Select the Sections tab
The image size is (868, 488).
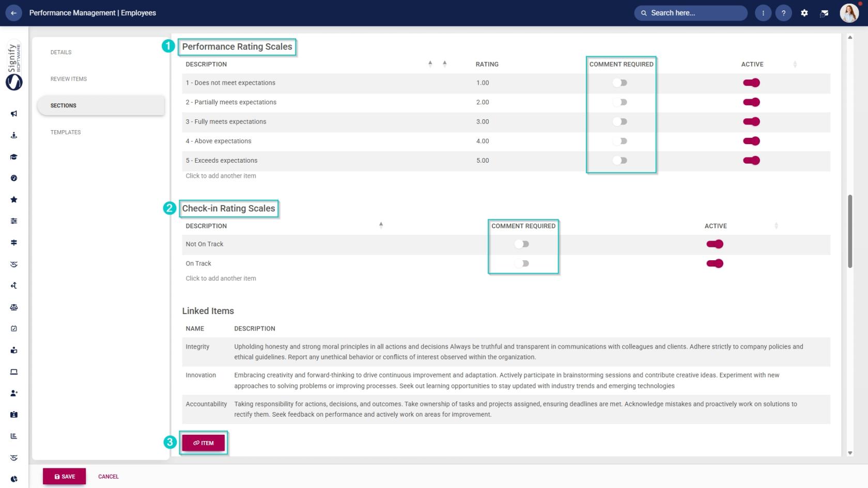click(x=101, y=105)
